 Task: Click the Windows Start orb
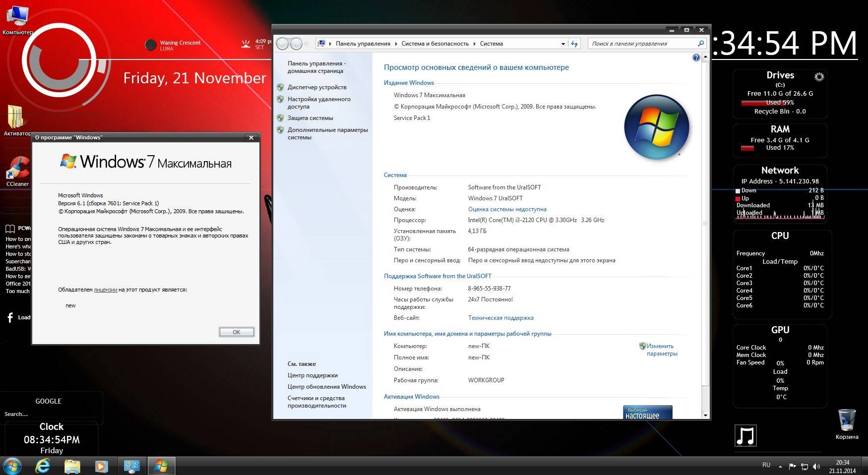(x=12, y=466)
